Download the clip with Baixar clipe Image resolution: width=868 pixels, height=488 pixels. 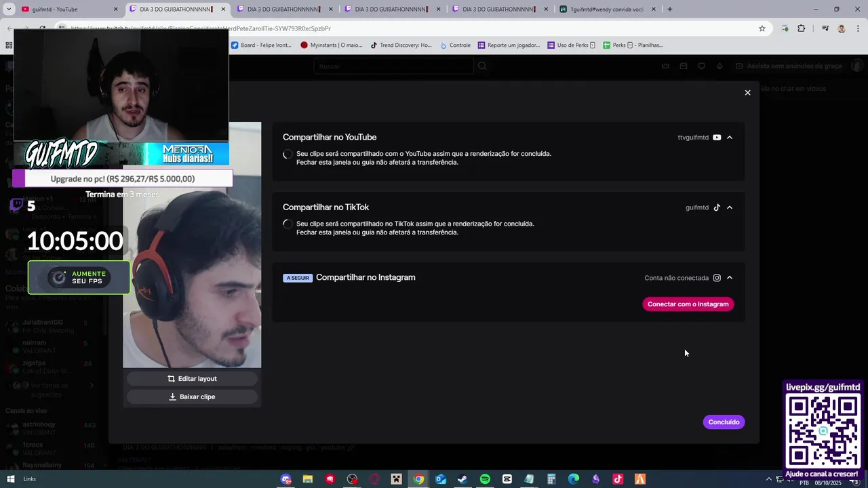[192, 397]
